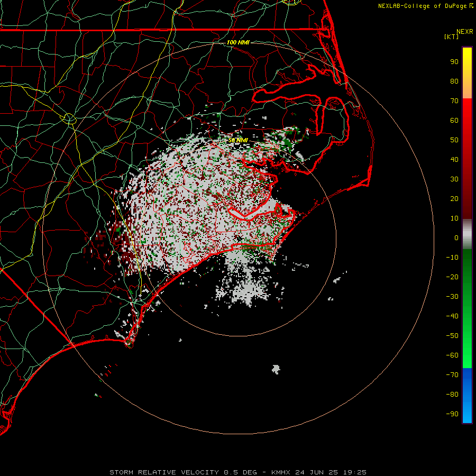This screenshot has height=476, width=476.
Task: Click the 50 NMI range ring label
Action: (x=238, y=140)
